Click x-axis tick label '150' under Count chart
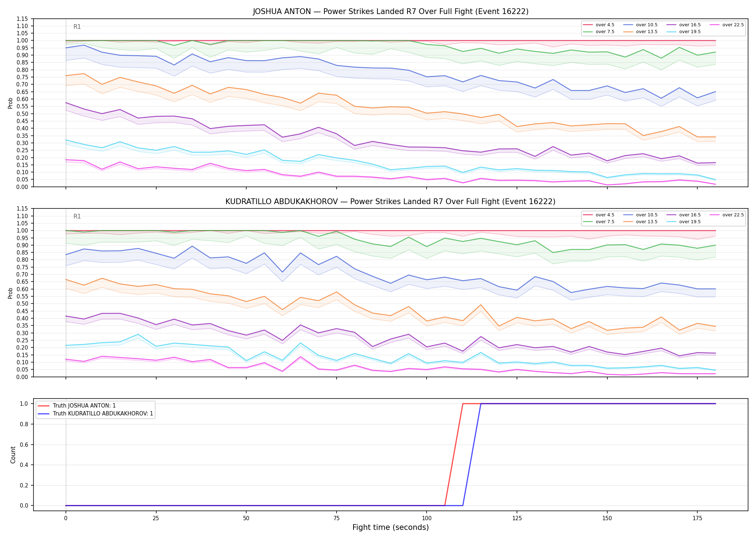The width and height of the screenshot is (756, 540). point(607,518)
